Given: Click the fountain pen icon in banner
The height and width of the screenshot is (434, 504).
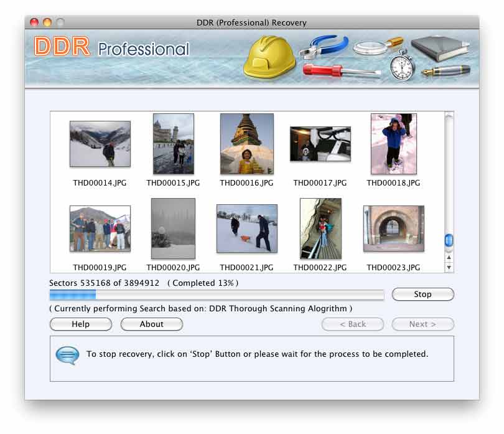Looking at the screenshot, I should pyautogui.click(x=446, y=71).
